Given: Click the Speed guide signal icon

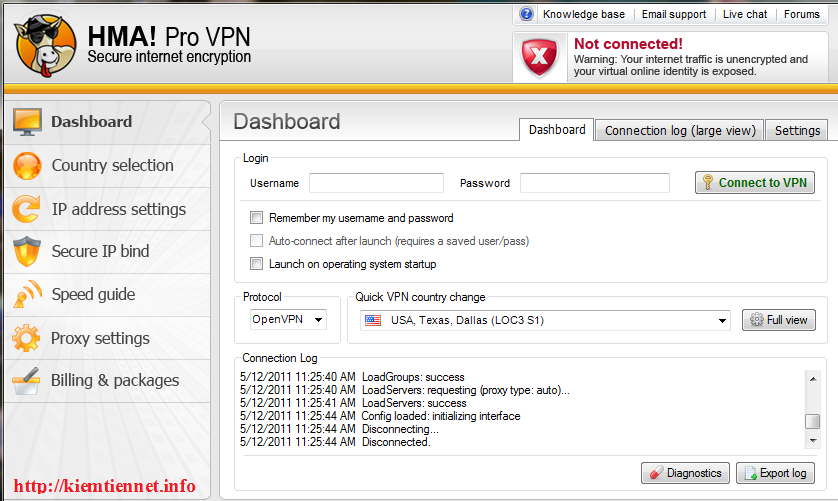Looking at the screenshot, I should tap(27, 295).
